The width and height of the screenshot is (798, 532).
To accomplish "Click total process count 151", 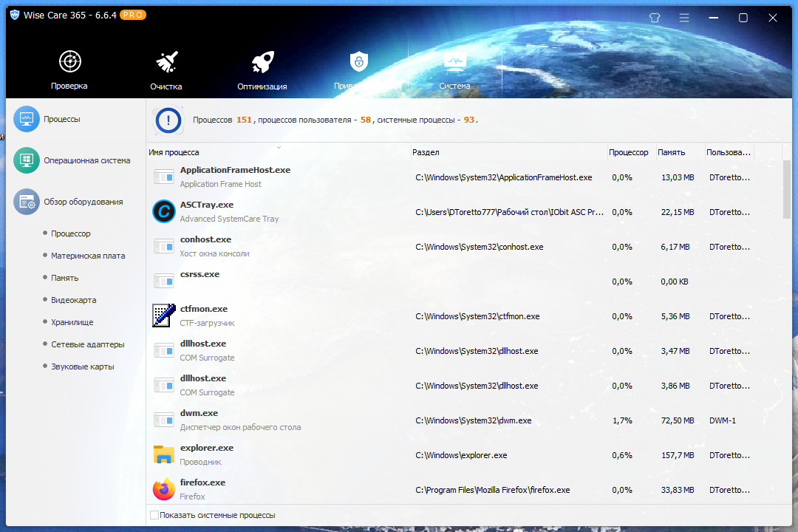I will click(244, 120).
